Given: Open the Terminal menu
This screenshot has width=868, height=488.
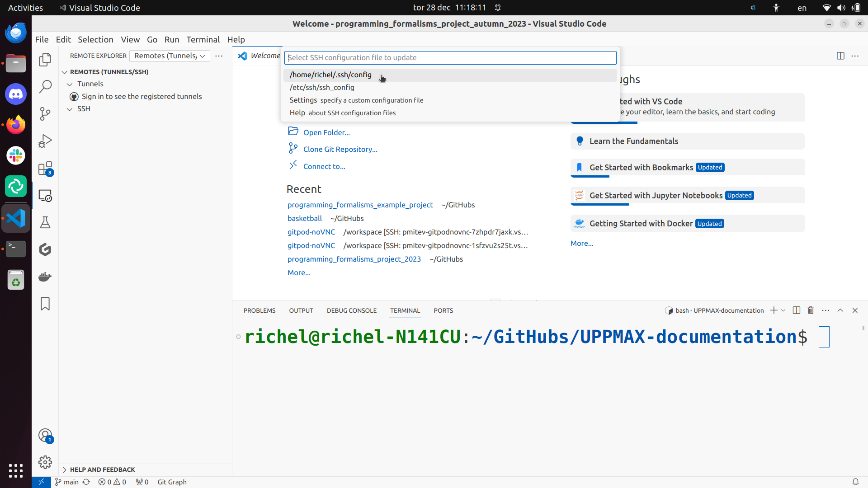Looking at the screenshot, I should [x=203, y=40].
